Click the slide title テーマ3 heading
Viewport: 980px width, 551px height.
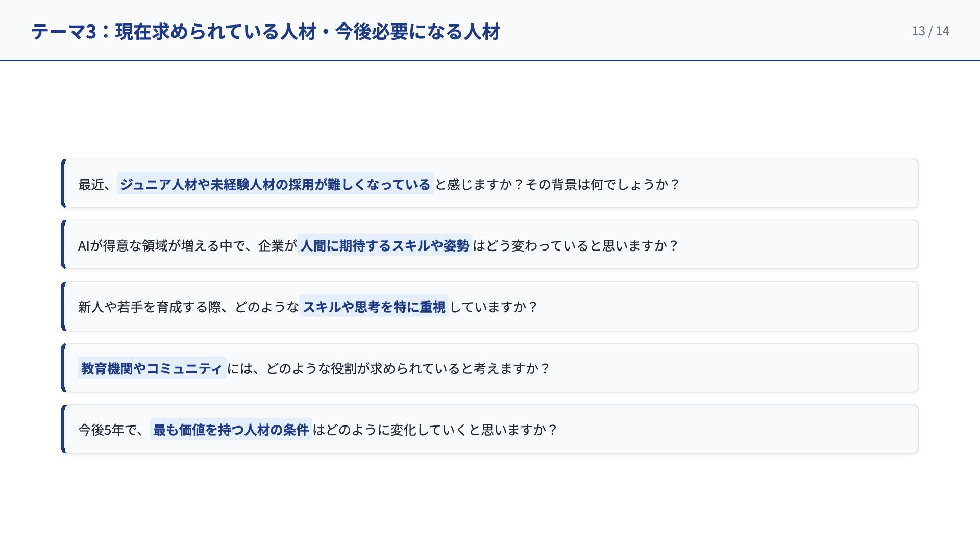[265, 32]
